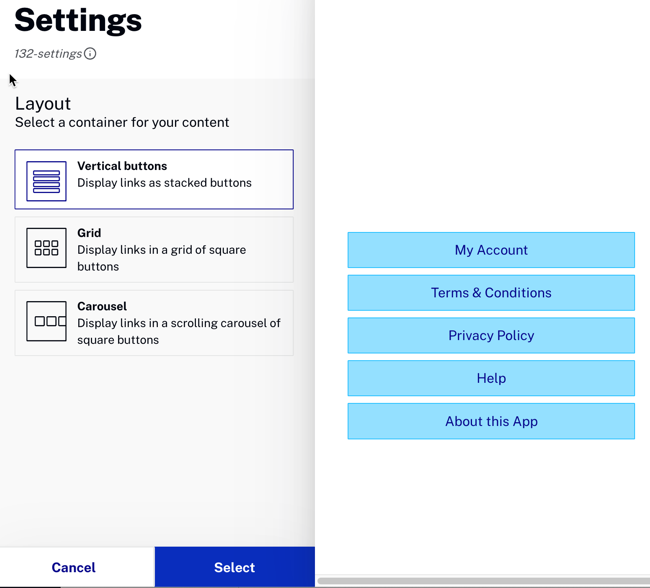Select the Vertical buttons layout icon
The width and height of the screenshot is (650, 588).
pyautogui.click(x=46, y=181)
